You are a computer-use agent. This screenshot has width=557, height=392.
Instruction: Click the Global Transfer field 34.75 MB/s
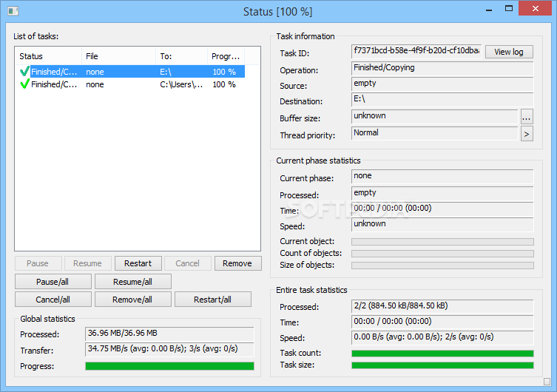tap(169, 349)
